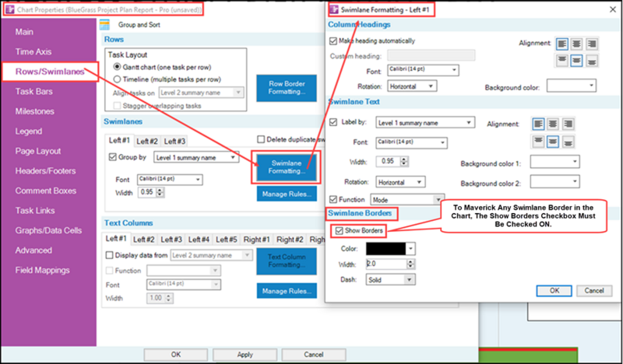Open Swimlanes Font Calibri dropdown

[x=170, y=180]
